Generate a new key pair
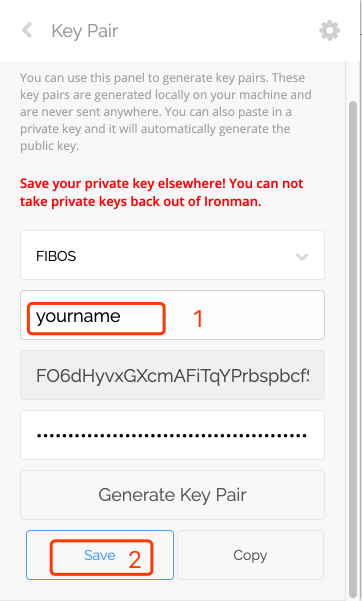Viewport: 362px width, 601px height. coord(172,495)
